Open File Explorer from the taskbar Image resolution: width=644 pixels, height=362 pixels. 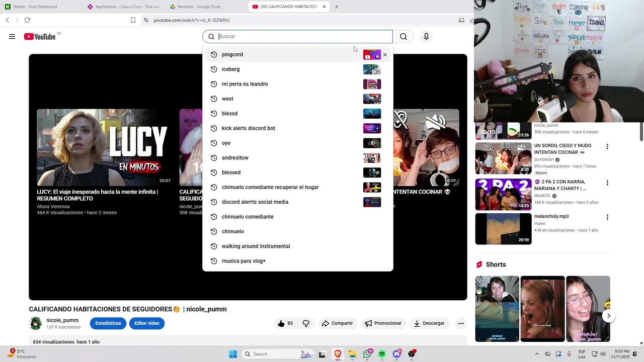pos(352,354)
